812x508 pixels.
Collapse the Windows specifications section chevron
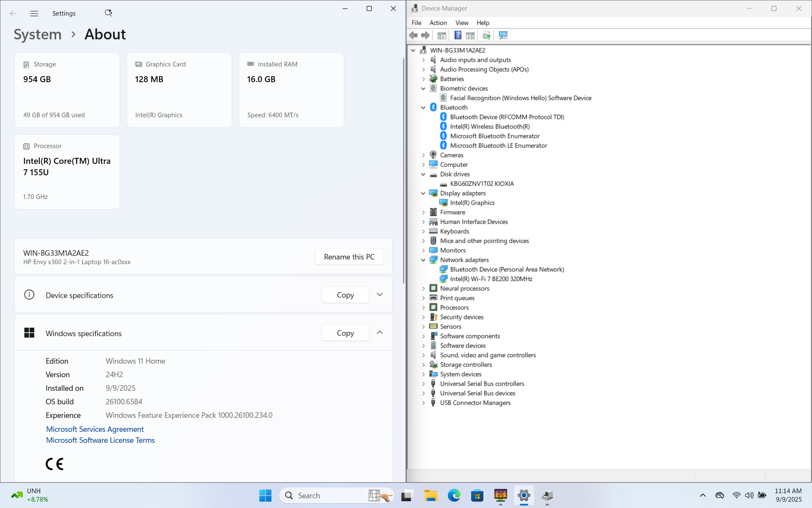tap(380, 333)
